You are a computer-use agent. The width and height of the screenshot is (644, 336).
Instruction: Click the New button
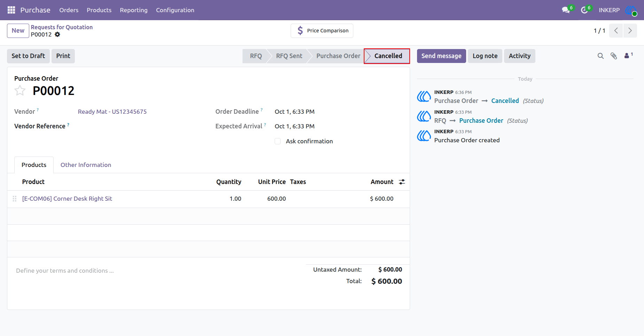click(18, 31)
